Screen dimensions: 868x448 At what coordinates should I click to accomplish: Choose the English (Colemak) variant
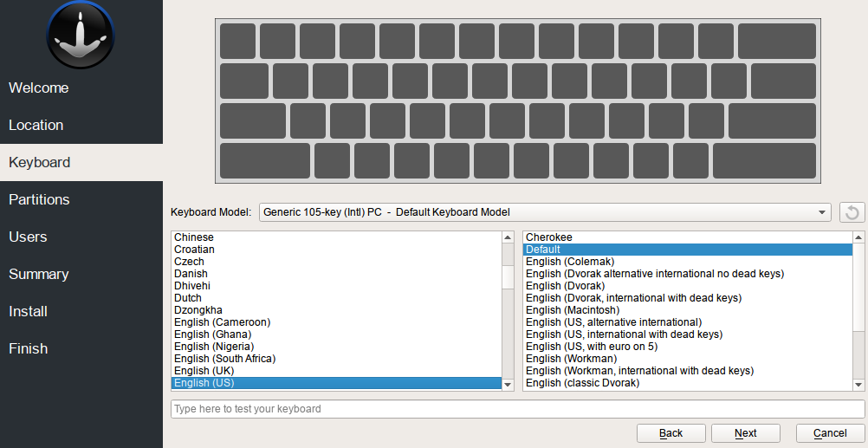[688, 262]
